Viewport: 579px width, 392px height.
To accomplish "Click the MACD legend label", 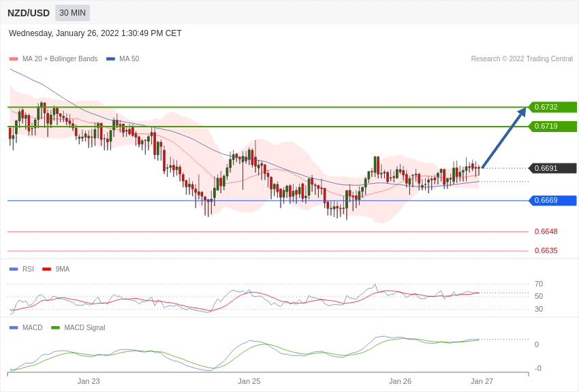I will 33,327.
